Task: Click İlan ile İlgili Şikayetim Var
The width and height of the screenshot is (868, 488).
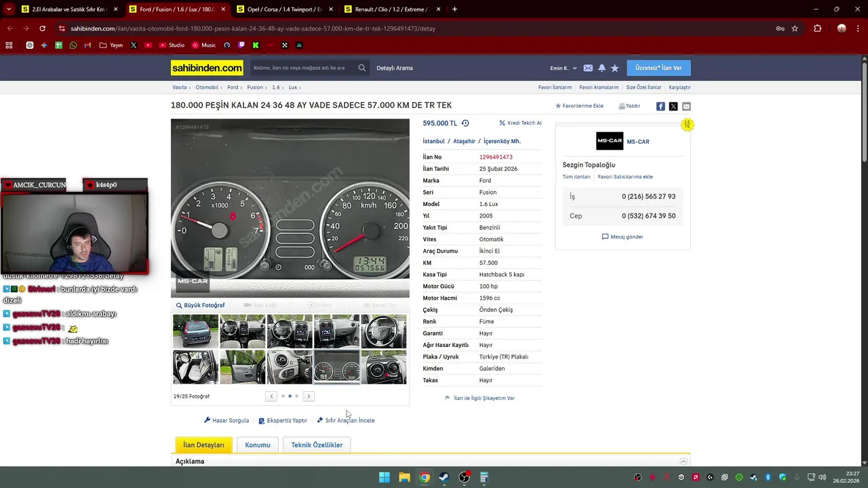Action: [x=479, y=399]
